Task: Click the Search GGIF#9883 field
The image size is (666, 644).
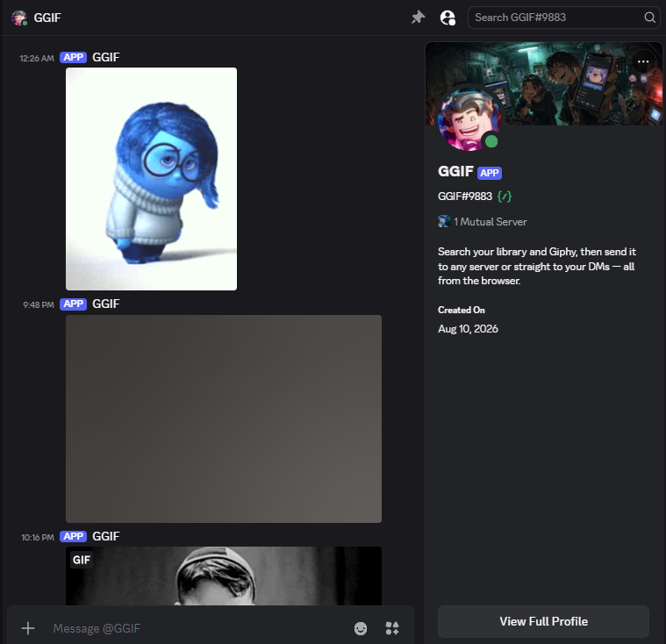Action: pyautogui.click(x=564, y=18)
